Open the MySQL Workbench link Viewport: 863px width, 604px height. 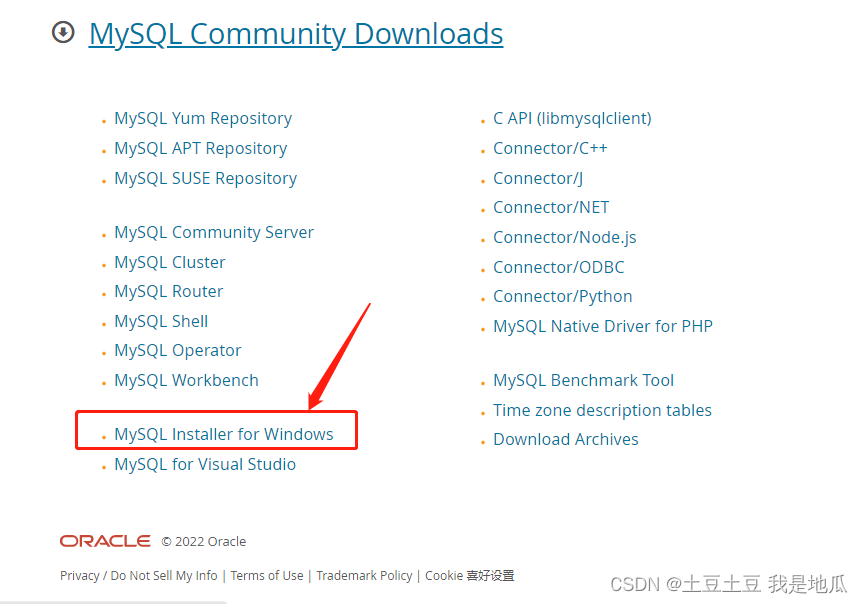tap(186, 380)
